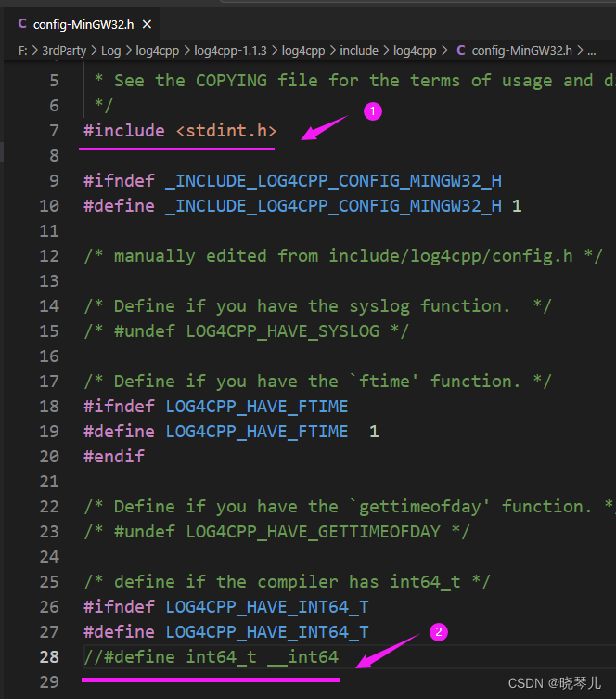
Task: Click the #undef LOG4CPP_HAVE_GETTIMEOFDAY comment
Action: [x=276, y=531]
